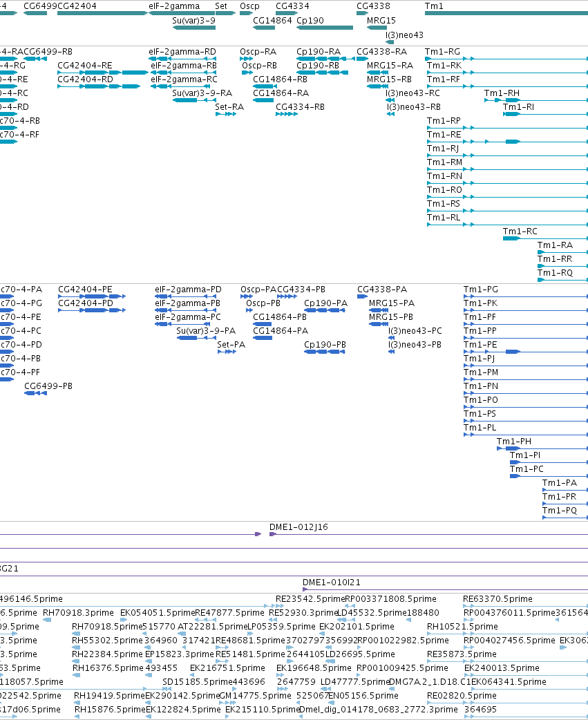588x720 pixels.
Task: Click transcript Tm1-RQ
Action: (555, 272)
